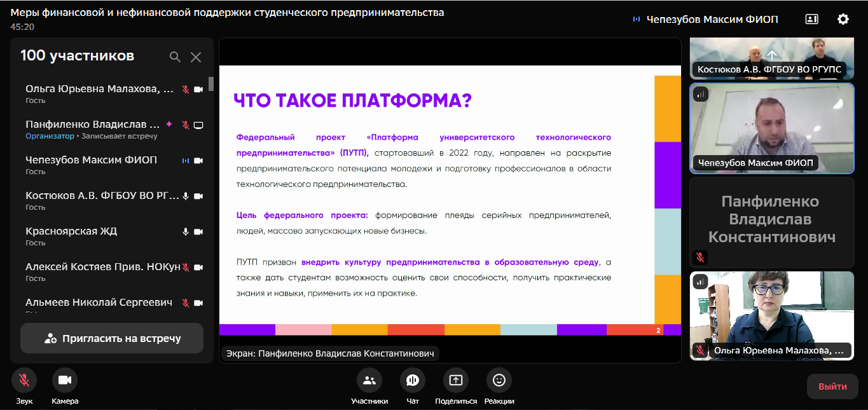Viewport: 868px width, 410px height.
Task: Click signal strength icon on Малахова video tile
Action: 701,282
